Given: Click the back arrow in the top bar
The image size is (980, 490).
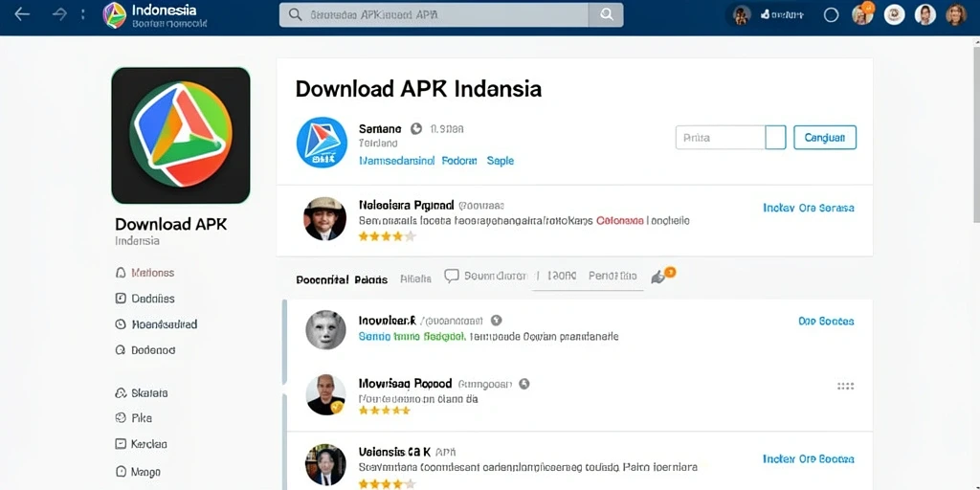Looking at the screenshot, I should pos(22,14).
